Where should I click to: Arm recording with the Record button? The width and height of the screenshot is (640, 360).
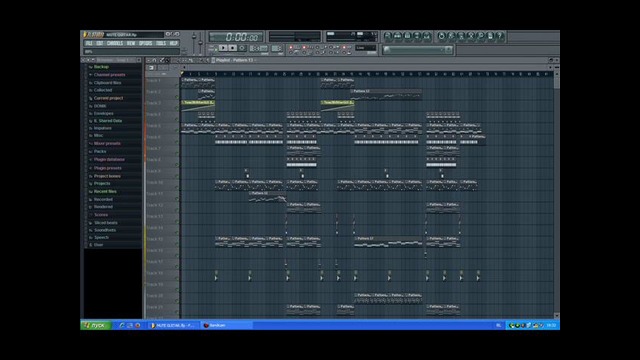click(242, 48)
